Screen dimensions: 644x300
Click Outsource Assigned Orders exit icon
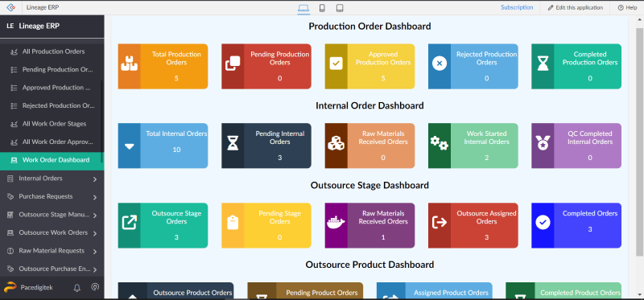tap(440, 223)
